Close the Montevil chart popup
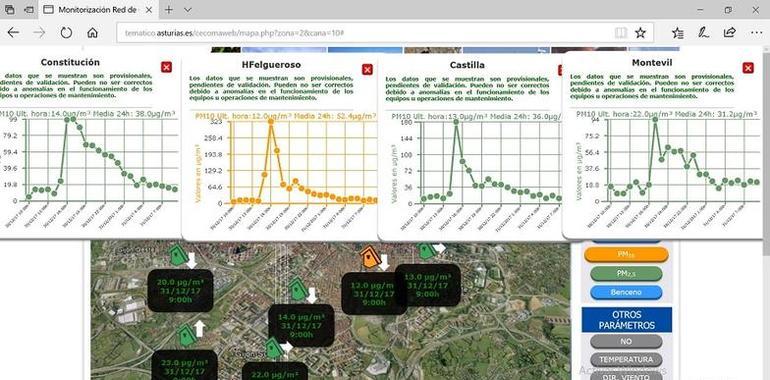The width and height of the screenshot is (770, 380). [x=748, y=68]
